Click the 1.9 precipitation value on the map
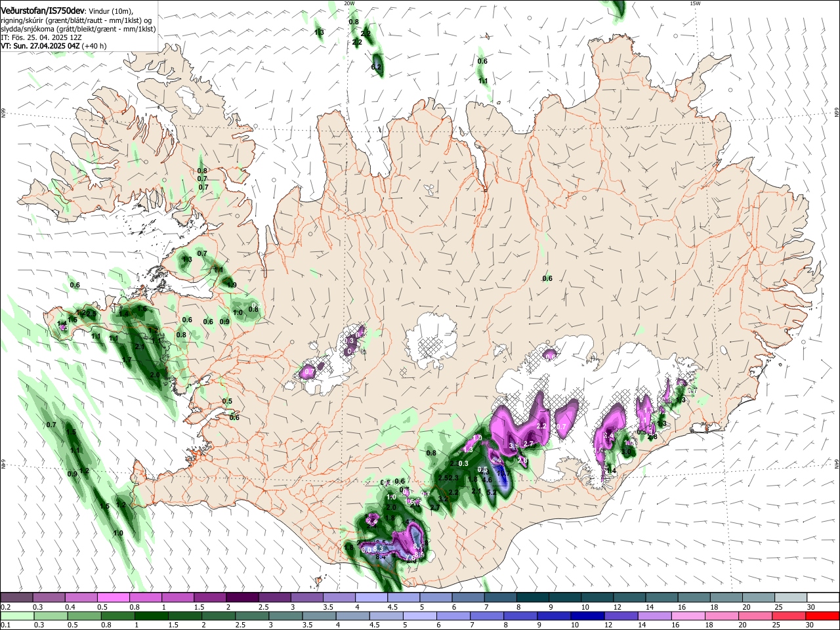Image resolution: width=840 pixels, height=630 pixels. click(x=232, y=285)
